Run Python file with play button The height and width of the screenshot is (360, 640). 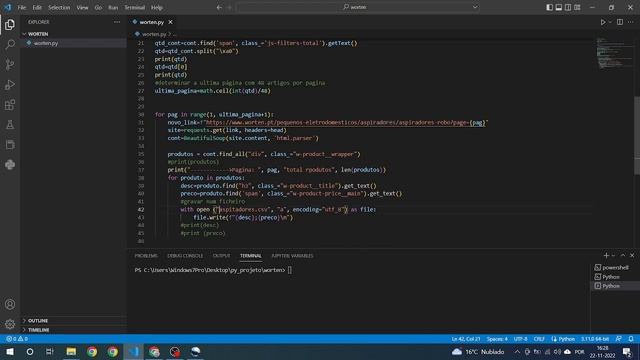coord(602,22)
